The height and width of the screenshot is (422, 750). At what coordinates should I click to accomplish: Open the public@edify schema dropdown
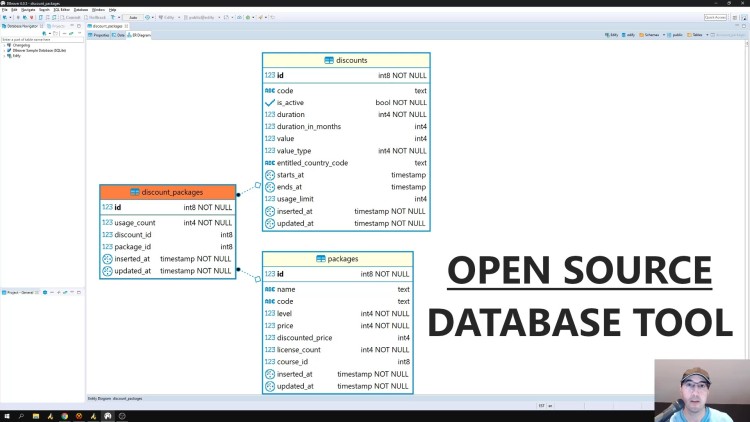coord(202,17)
